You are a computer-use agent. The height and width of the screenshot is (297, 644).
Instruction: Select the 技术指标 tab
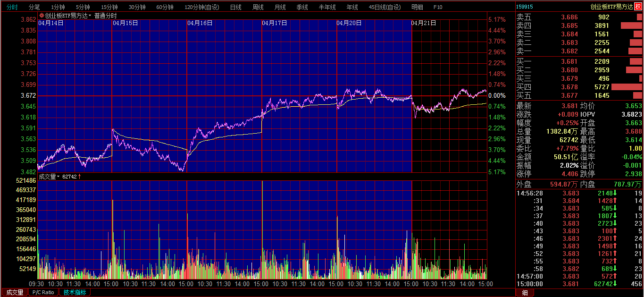75,292
